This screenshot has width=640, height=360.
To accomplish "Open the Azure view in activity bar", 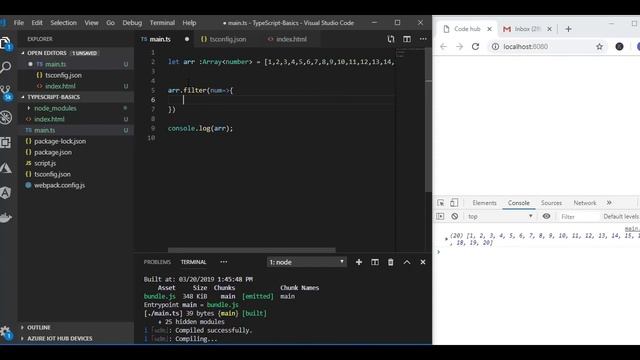I will coord(6,168).
